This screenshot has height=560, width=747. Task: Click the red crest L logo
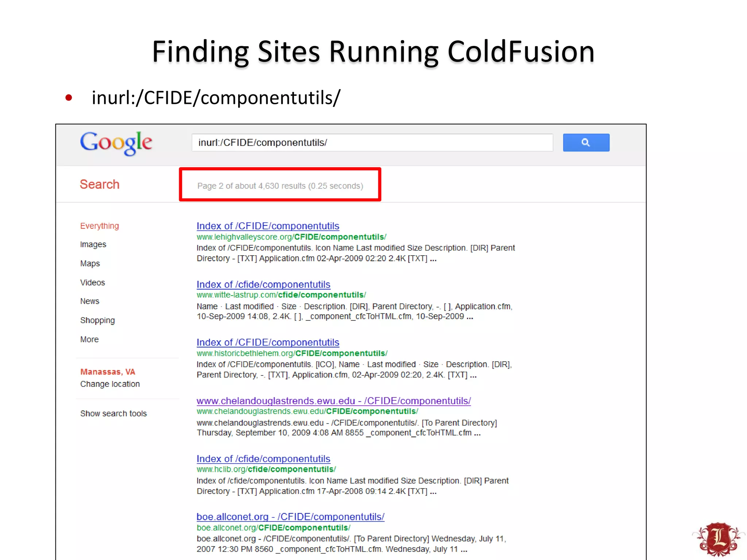719,539
